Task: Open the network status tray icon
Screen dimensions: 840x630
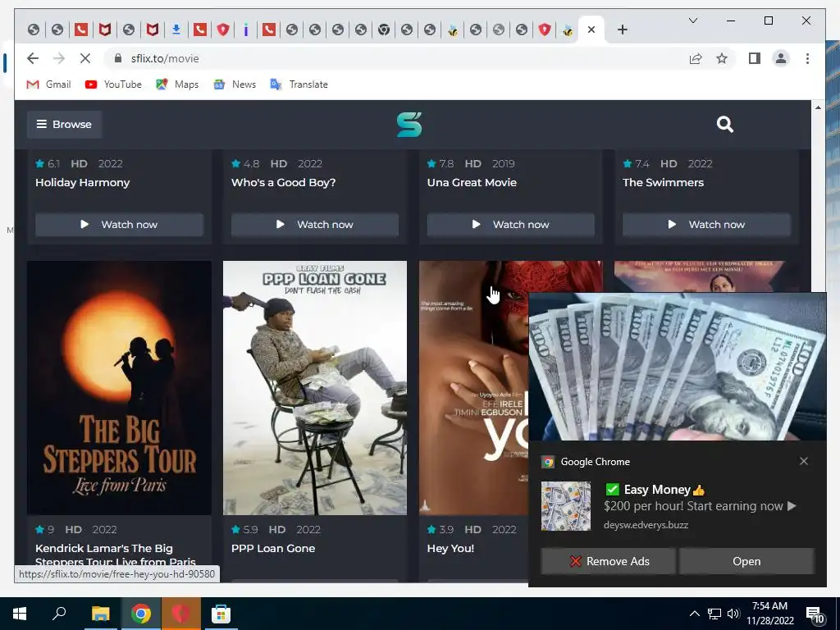Action: [714, 614]
